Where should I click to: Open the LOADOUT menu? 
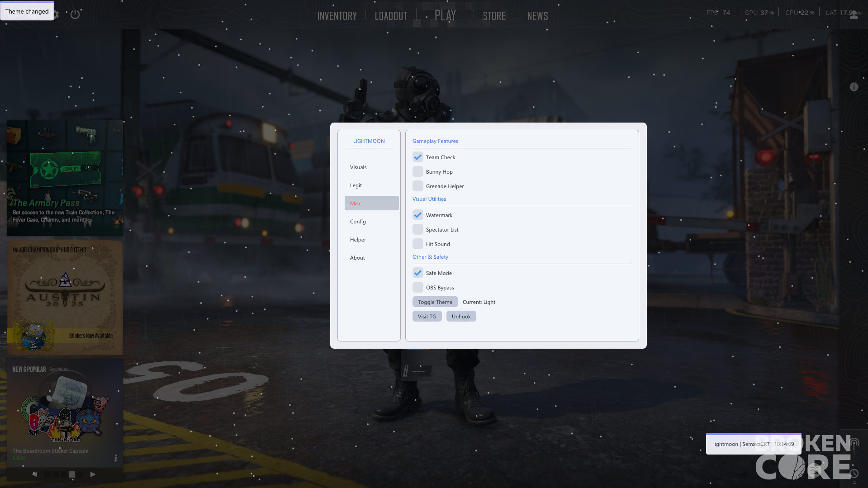pyautogui.click(x=391, y=16)
